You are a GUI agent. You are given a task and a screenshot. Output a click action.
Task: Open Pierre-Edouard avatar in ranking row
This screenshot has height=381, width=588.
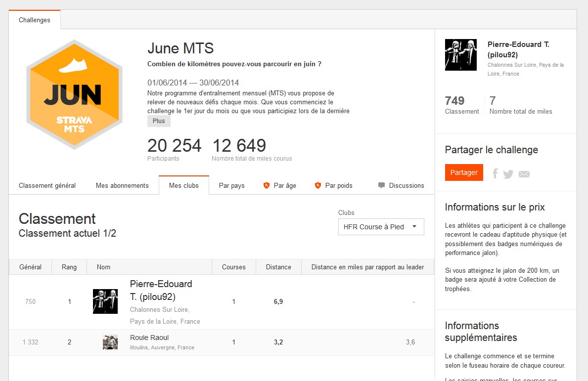(105, 301)
